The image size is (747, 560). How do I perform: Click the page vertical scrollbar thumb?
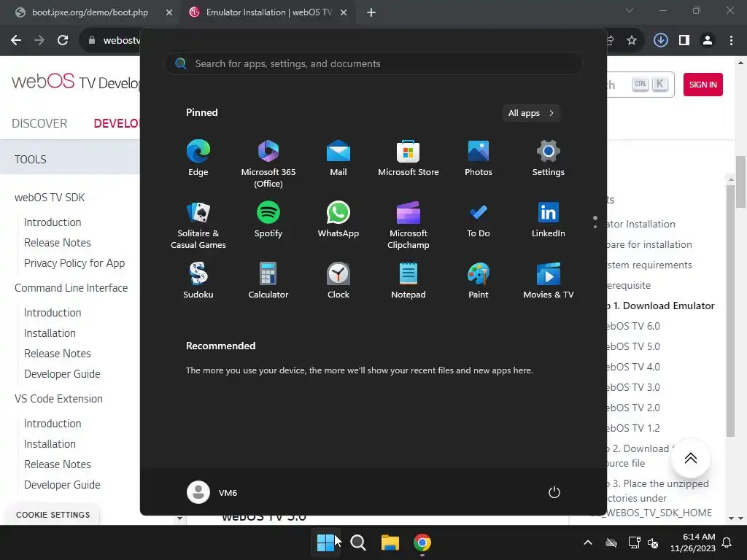coord(740,182)
